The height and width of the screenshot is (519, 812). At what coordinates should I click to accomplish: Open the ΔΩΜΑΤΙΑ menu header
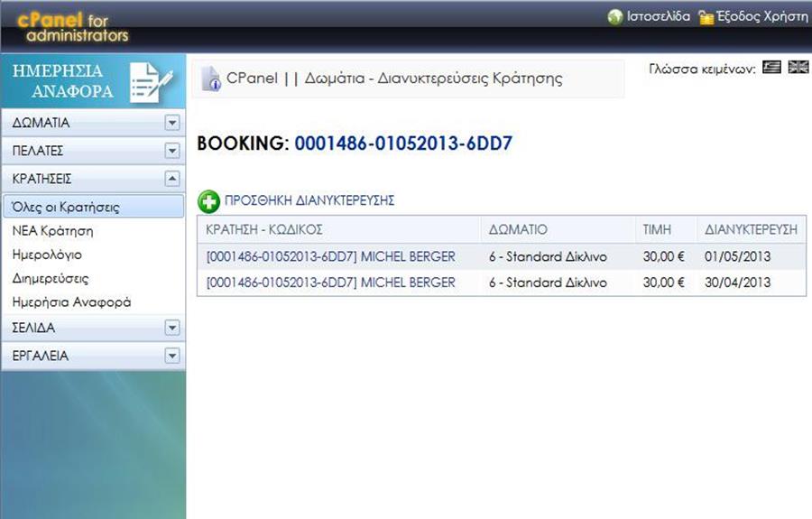click(93, 123)
